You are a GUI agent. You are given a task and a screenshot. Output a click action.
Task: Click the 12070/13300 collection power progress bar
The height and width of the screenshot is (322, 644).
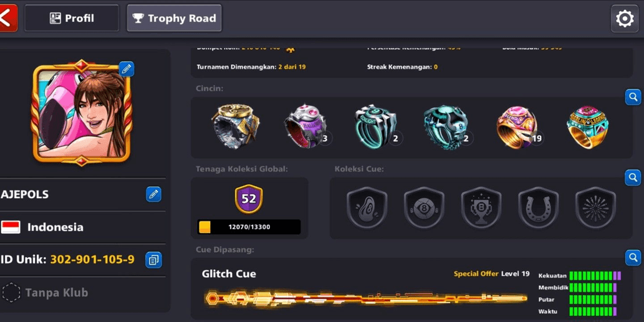point(249,227)
